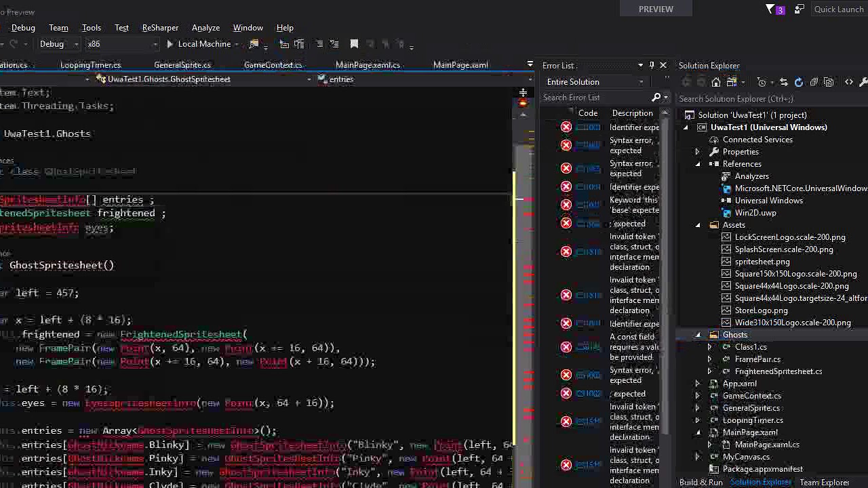Open the notifications flag icon
Image resolution: width=868 pixels, height=488 pixels.
point(771,9)
